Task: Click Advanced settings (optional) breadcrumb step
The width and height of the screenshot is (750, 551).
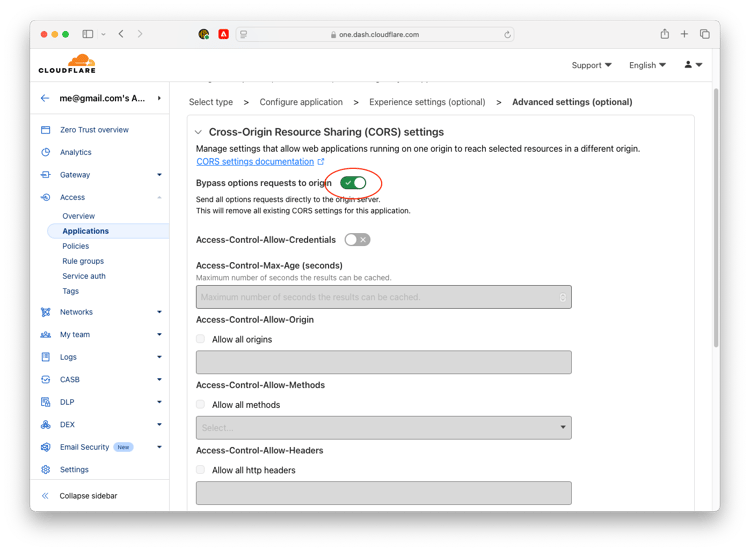Action: [x=572, y=102]
